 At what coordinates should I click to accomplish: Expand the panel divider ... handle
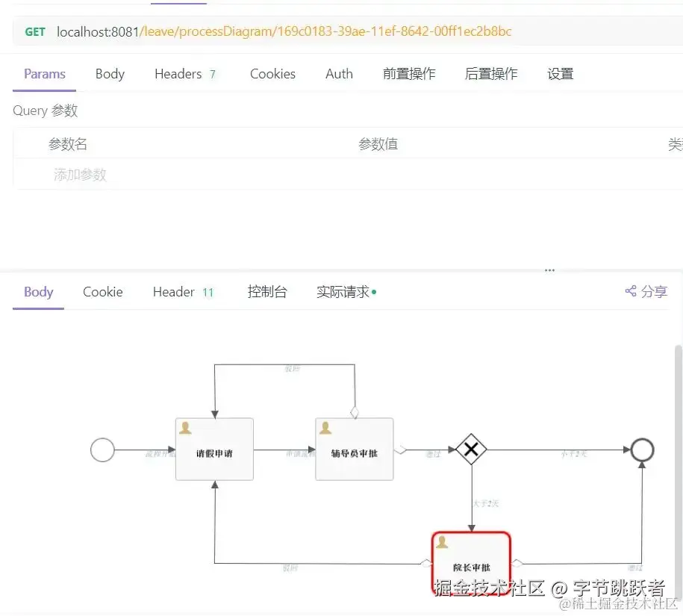click(549, 269)
